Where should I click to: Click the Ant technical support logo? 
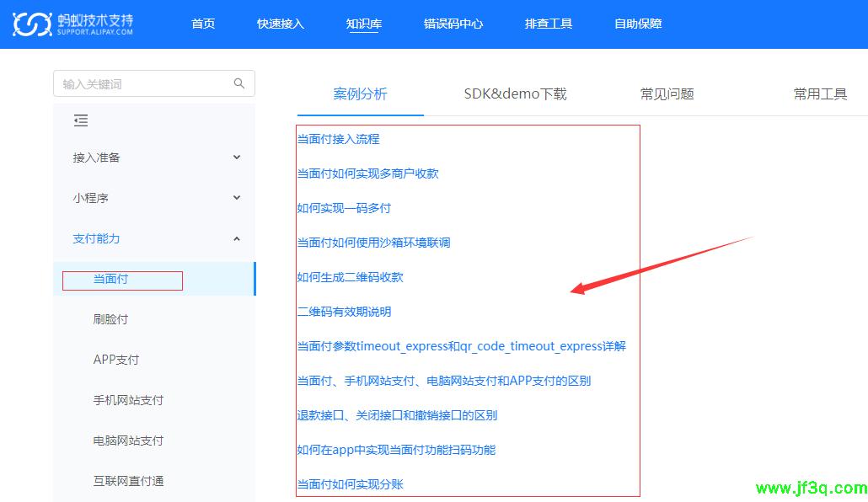[x=73, y=24]
